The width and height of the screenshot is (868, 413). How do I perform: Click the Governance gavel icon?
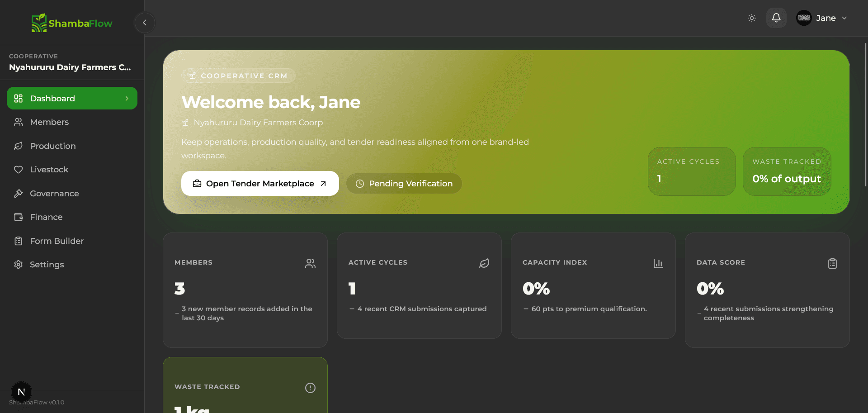pyautogui.click(x=18, y=193)
